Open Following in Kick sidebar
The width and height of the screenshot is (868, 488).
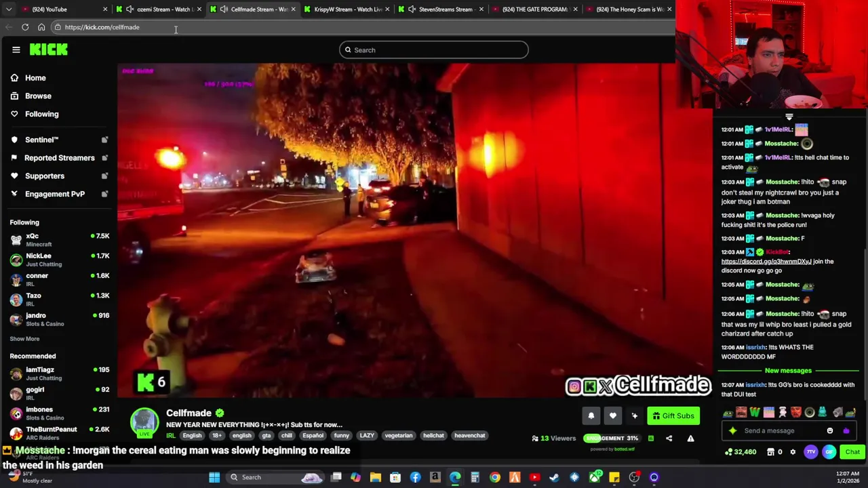coord(41,114)
